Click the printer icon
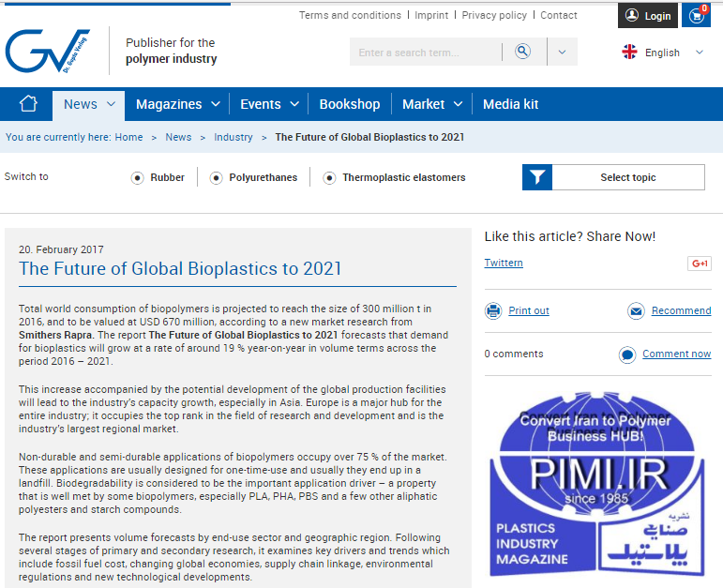The image size is (723, 588). [493, 310]
